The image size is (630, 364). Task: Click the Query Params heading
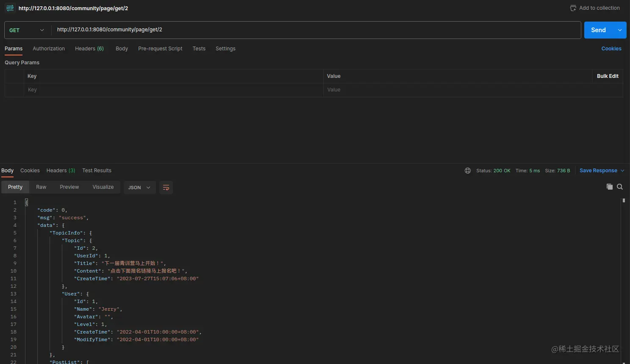point(22,63)
